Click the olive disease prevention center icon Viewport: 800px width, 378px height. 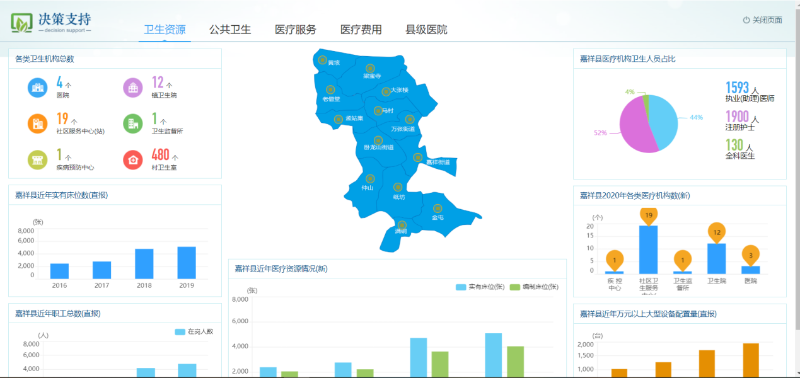(x=37, y=160)
